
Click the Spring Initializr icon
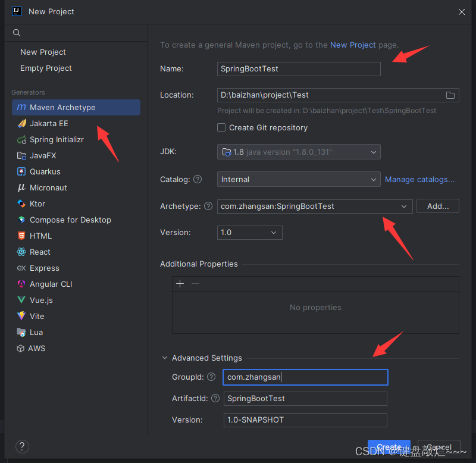click(21, 140)
